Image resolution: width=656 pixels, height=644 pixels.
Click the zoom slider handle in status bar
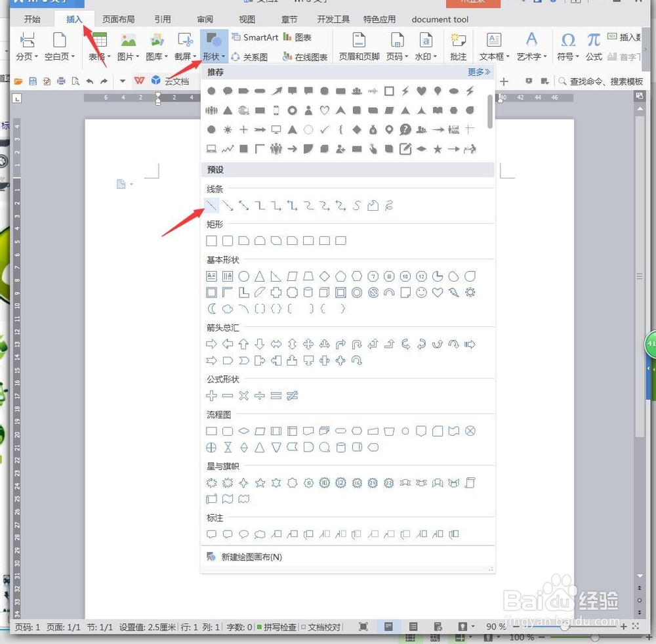pos(565,626)
